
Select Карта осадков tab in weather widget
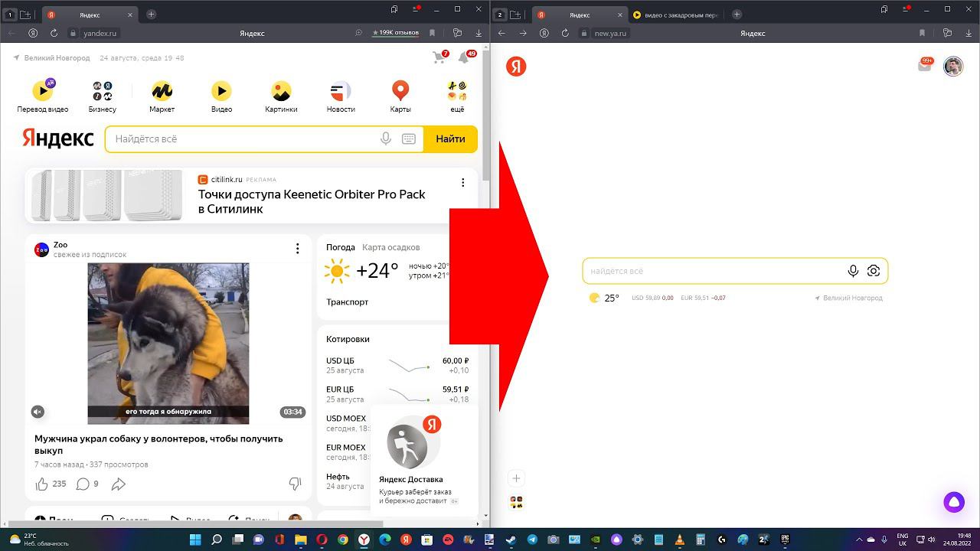pyautogui.click(x=390, y=247)
